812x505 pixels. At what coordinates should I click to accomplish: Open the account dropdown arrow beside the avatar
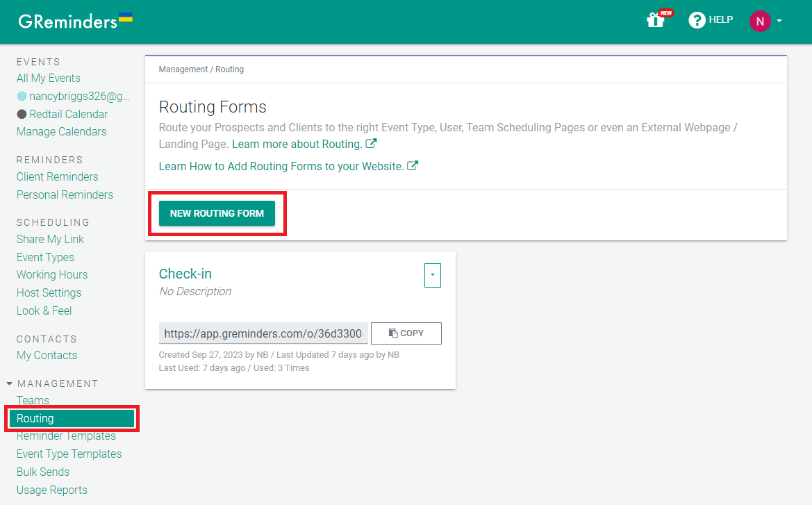click(x=779, y=21)
